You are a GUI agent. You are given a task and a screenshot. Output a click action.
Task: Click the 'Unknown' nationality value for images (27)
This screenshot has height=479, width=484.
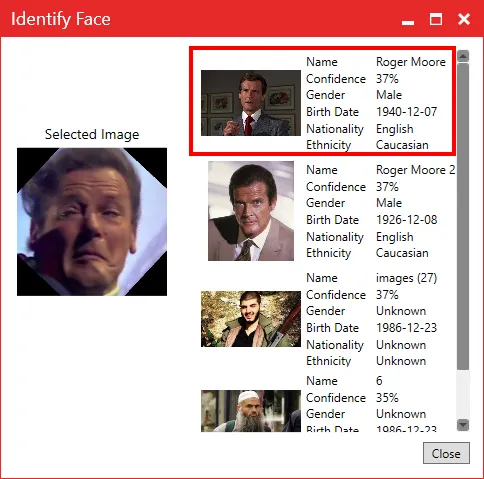(x=401, y=345)
